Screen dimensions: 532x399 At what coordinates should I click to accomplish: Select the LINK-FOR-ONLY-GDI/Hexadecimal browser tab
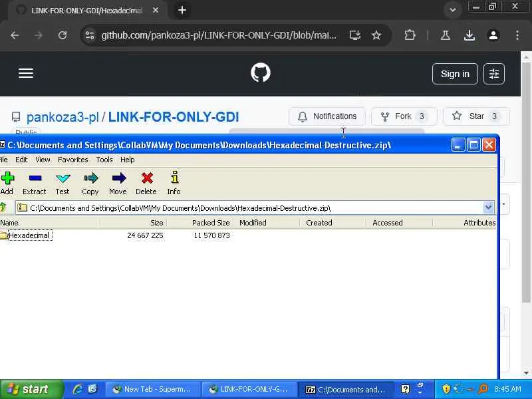tap(86, 11)
